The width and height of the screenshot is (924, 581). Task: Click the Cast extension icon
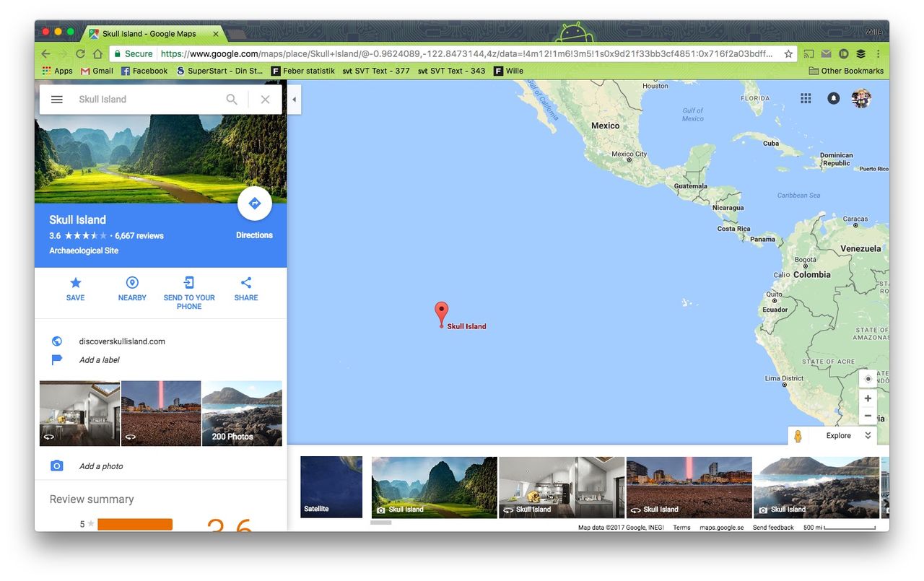tap(808, 54)
